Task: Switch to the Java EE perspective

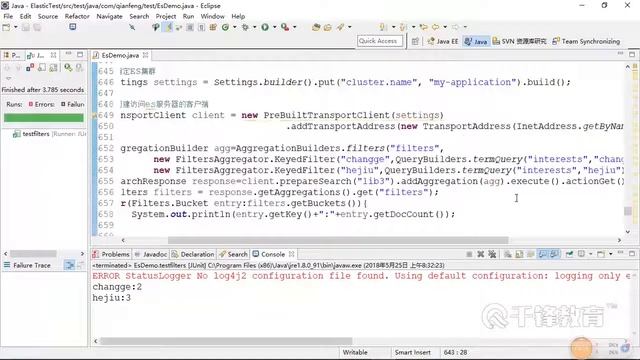Action: coord(443,41)
